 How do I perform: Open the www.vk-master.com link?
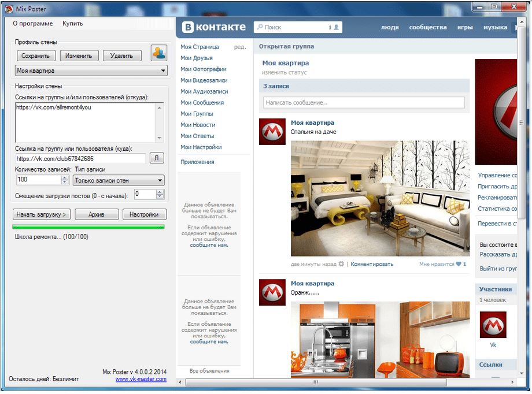tap(141, 379)
